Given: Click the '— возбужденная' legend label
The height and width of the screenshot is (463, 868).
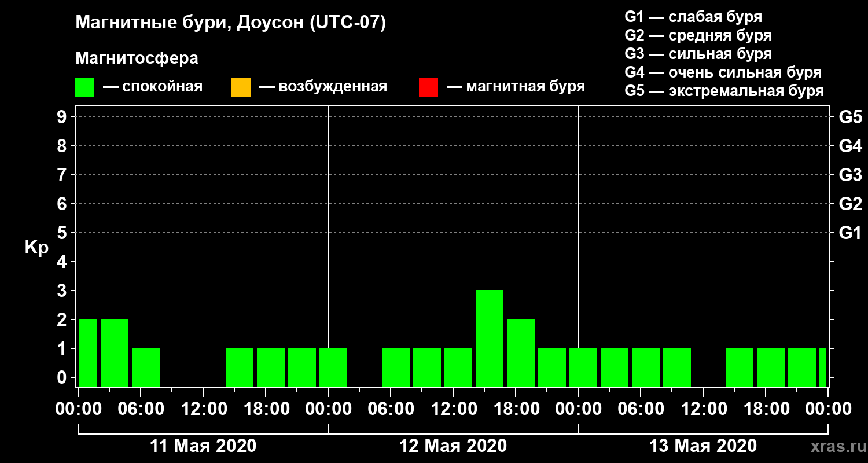Looking at the screenshot, I should 323,87.
